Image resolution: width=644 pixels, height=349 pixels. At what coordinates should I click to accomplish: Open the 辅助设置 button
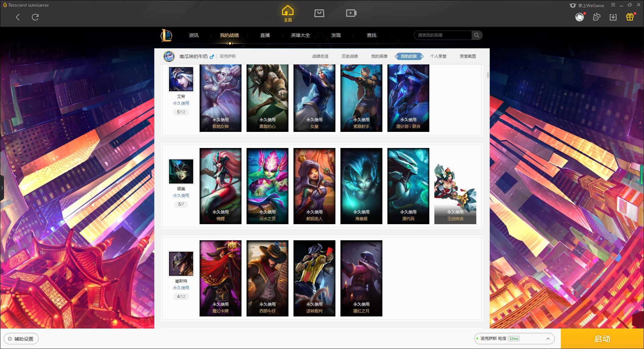[x=21, y=339]
